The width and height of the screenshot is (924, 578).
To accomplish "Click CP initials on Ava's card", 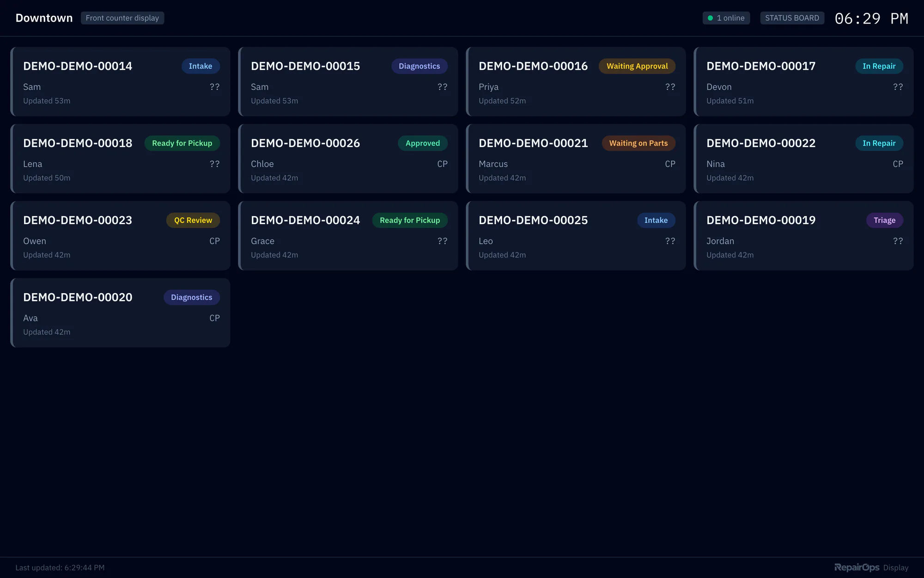I will pyautogui.click(x=214, y=318).
